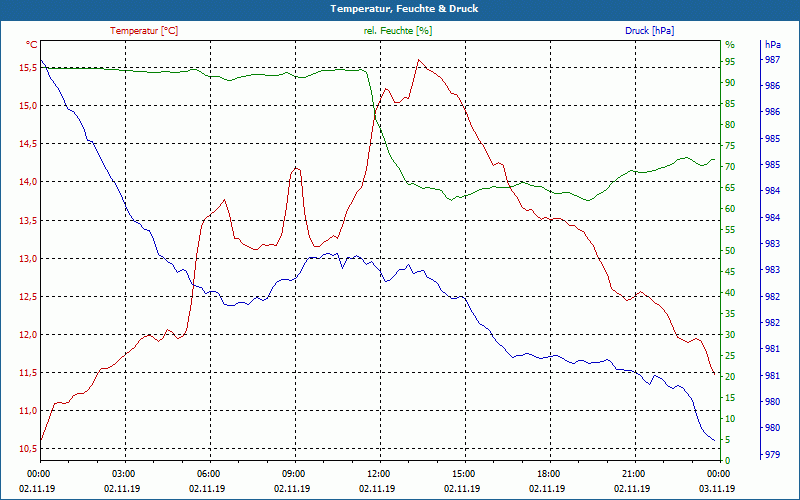Click the '11,5' temperature axis value
Viewport: 800px width, 500px height.
29,373
